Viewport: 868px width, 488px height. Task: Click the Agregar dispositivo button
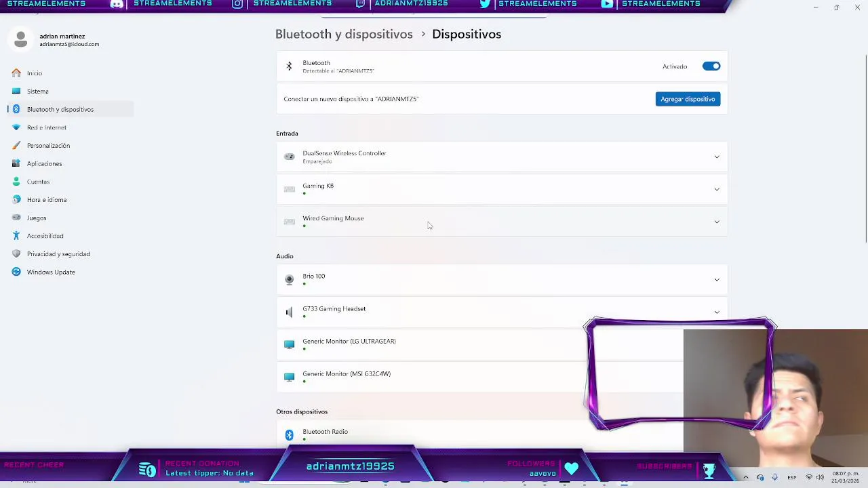688,99
